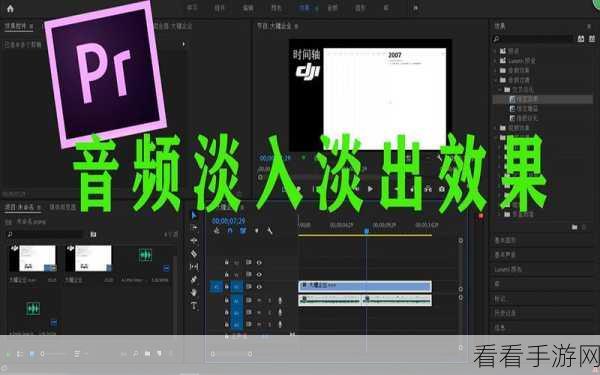Lock audio track A1
This screenshot has height=375, width=600.
click(227, 301)
